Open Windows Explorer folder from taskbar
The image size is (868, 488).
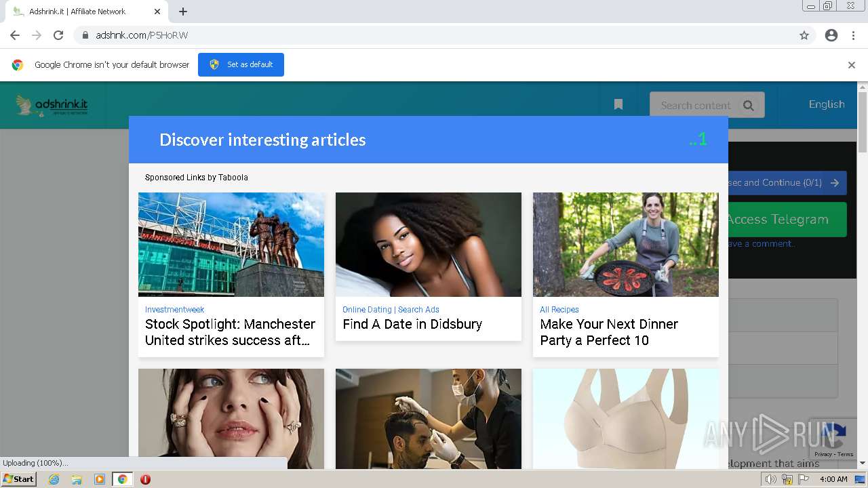[77, 479]
